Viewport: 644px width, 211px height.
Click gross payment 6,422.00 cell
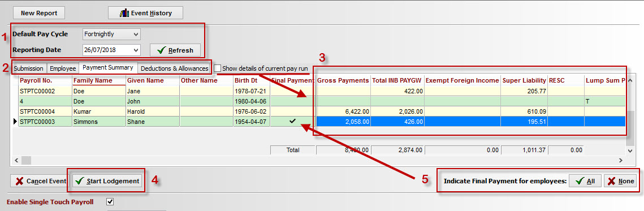pyautogui.click(x=343, y=111)
